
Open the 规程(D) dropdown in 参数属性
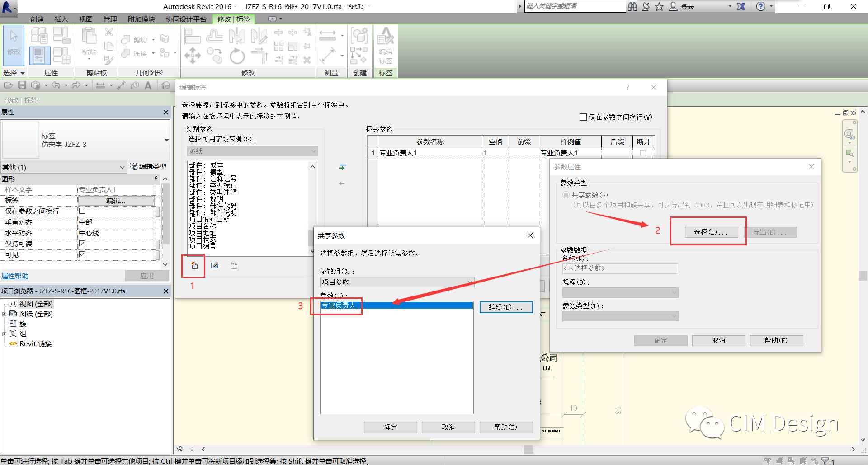(620, 292)
